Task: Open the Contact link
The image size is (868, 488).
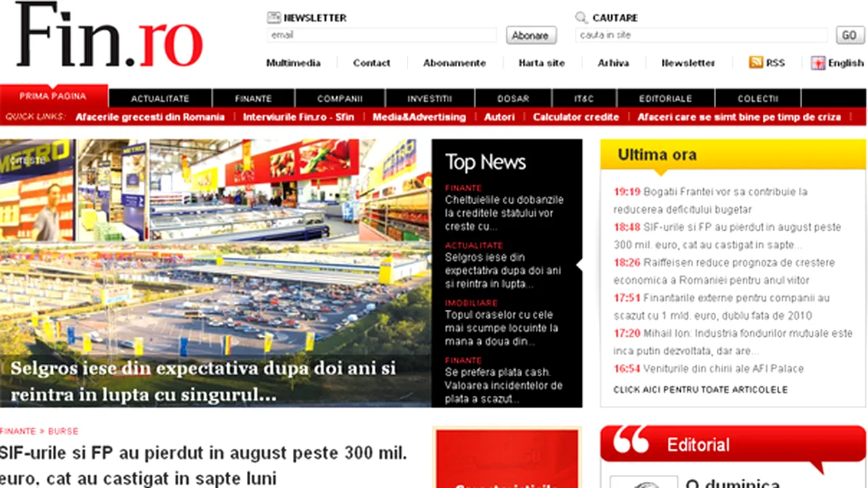Action: [372, 63]
